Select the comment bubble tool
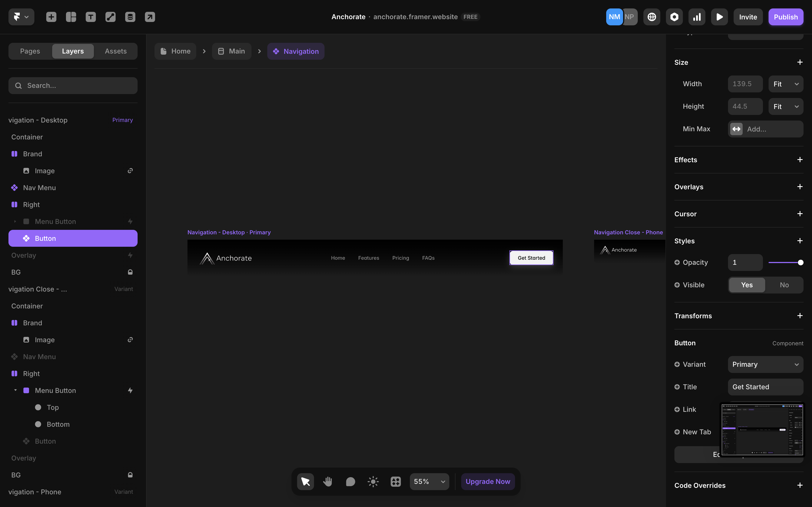812x507 pixels. [350, 482]
